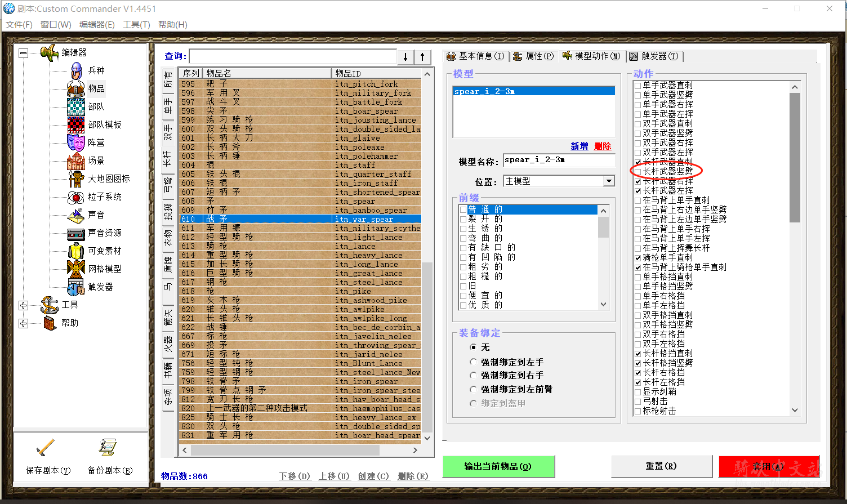Open the 文件(F) menu

tap(19, 24)
